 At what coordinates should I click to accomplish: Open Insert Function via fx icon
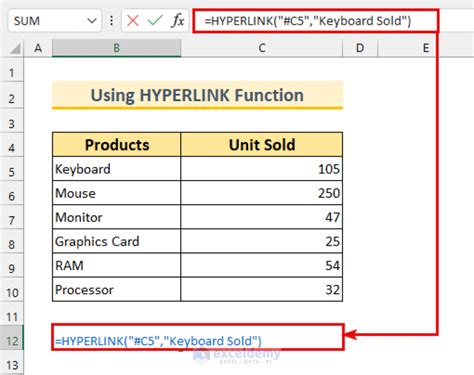point(178,21)
